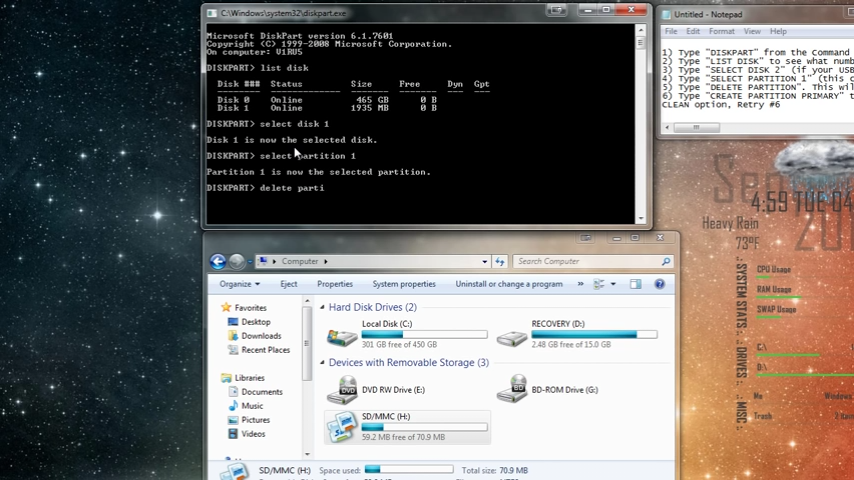This screenshot has height=480, width=854.
Task: Toggle the preview pane icon
Action: (x=635, y=284)
